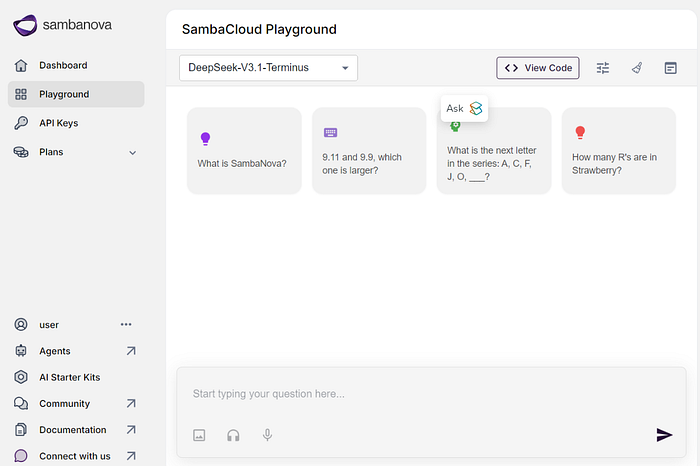Image resolution: width=700 pixels, height=466 pixels.
Task: Send message with arrow icon
Action: [664, 435]
